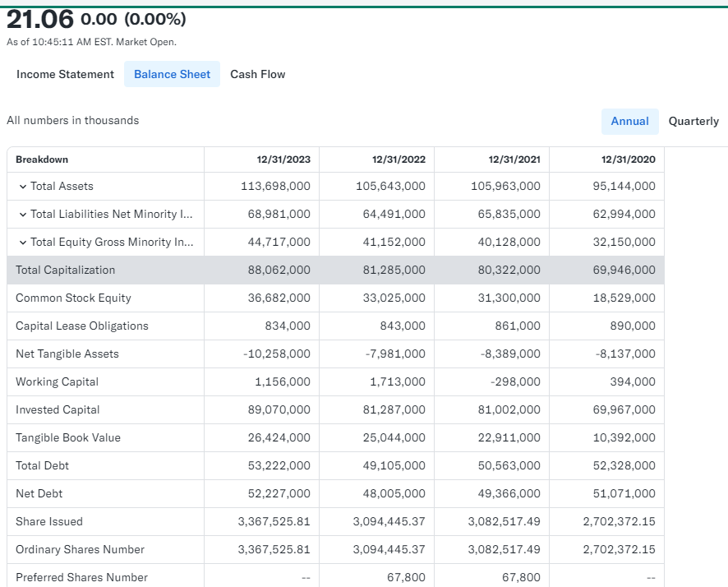The width and height of the screenshot is (728, 587).
Task: Click Working Capital value -298,000
Action: [x=515, y=381]
